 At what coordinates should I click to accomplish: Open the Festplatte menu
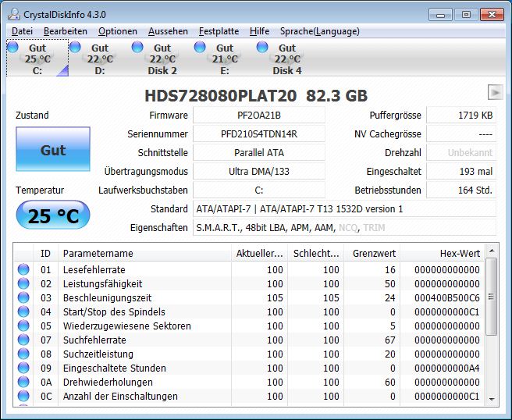[x=219, y=31]
